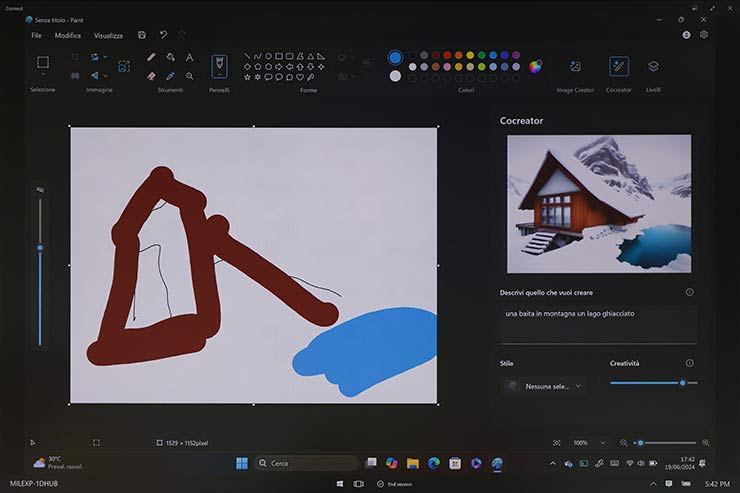Open the File menu

36,35
